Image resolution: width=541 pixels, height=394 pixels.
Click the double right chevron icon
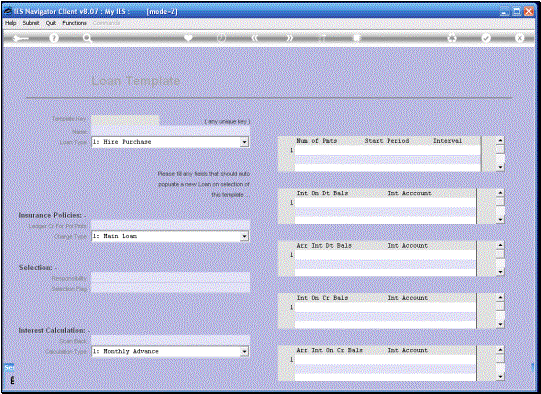click(289, 38)
